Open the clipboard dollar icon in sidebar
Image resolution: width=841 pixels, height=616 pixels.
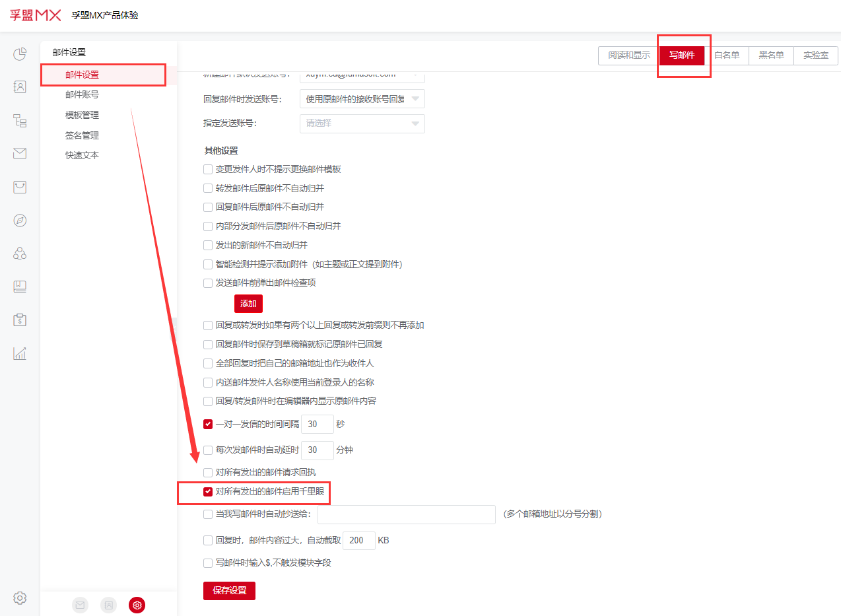click(20, 320)
